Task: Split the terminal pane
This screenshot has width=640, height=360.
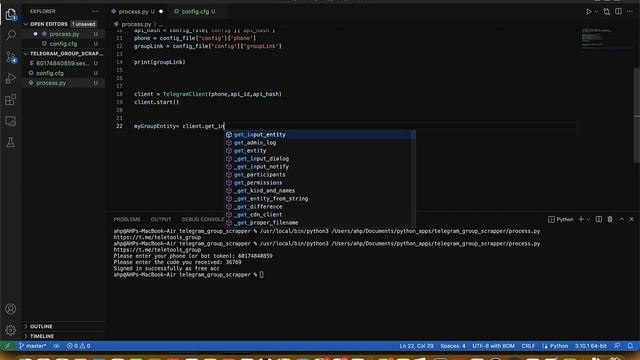Action: tap(598, 219)
